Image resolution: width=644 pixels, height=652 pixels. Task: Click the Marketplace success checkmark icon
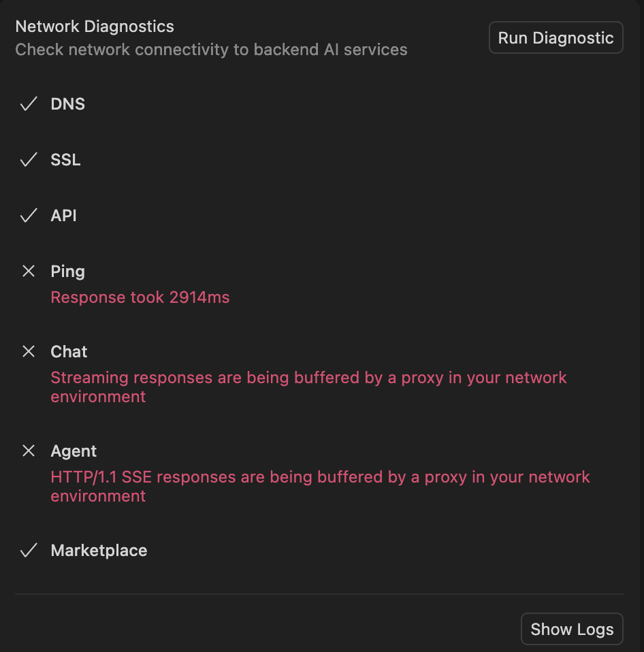coord(29,551)
